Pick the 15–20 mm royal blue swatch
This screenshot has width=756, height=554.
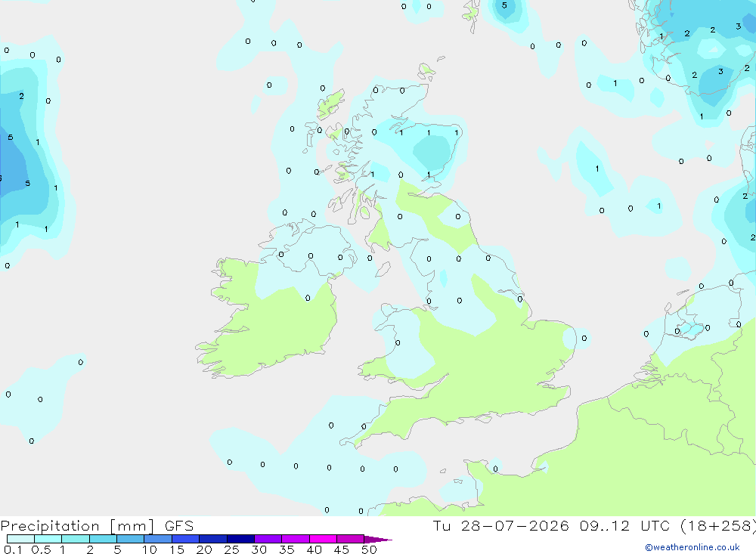(186, 539)
